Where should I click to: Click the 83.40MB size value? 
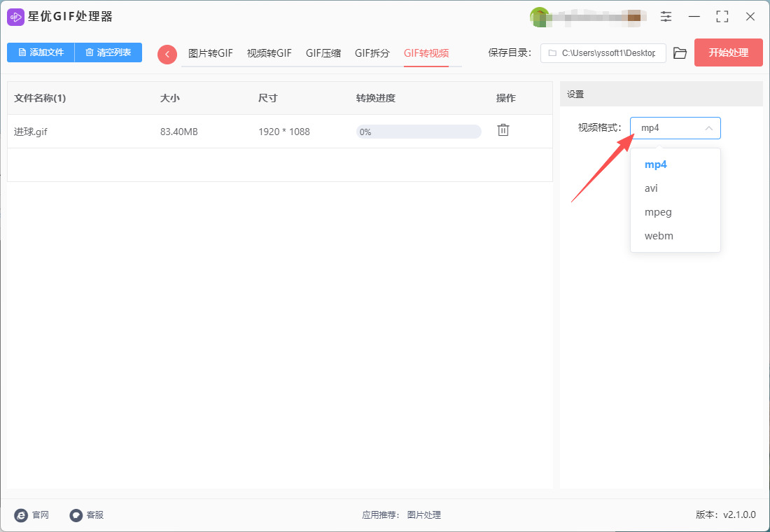(x=178, y=132)
